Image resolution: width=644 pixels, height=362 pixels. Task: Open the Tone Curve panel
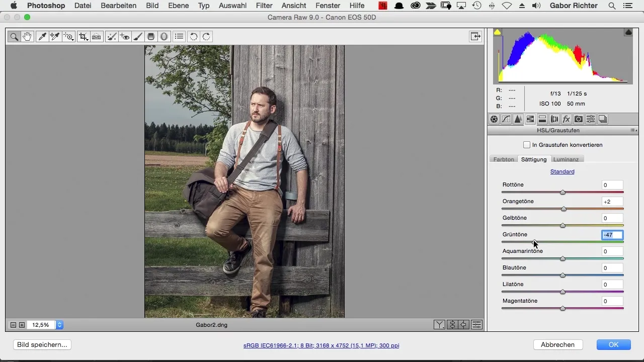[x=506, y=119]
